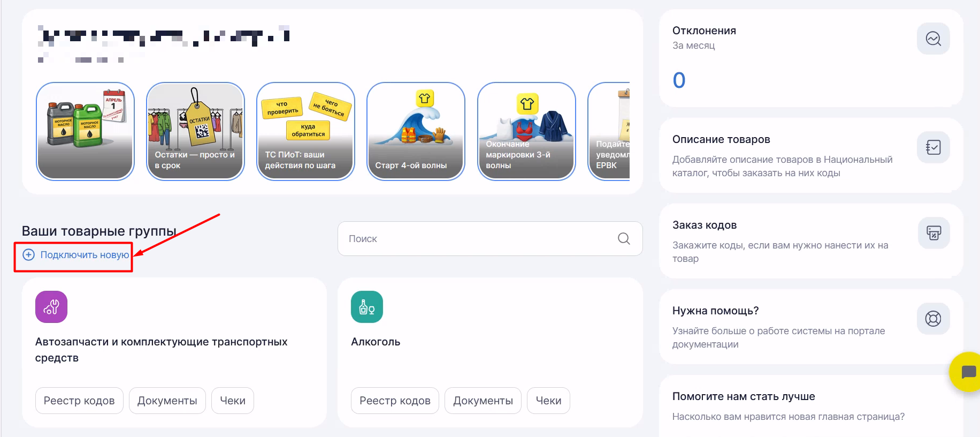Open the ТС ПИоТ story card

pos(305,131)
